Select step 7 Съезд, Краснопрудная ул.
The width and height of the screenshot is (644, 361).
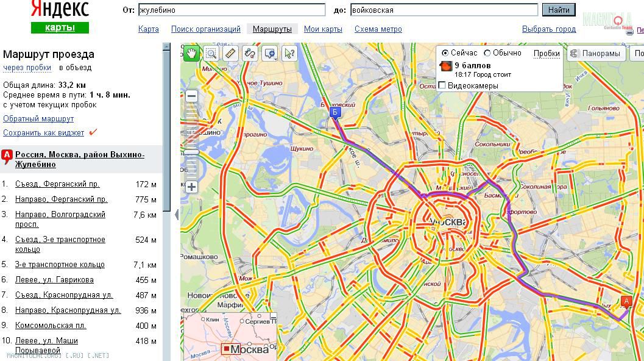pyautogui.click(x=64, y=295)
